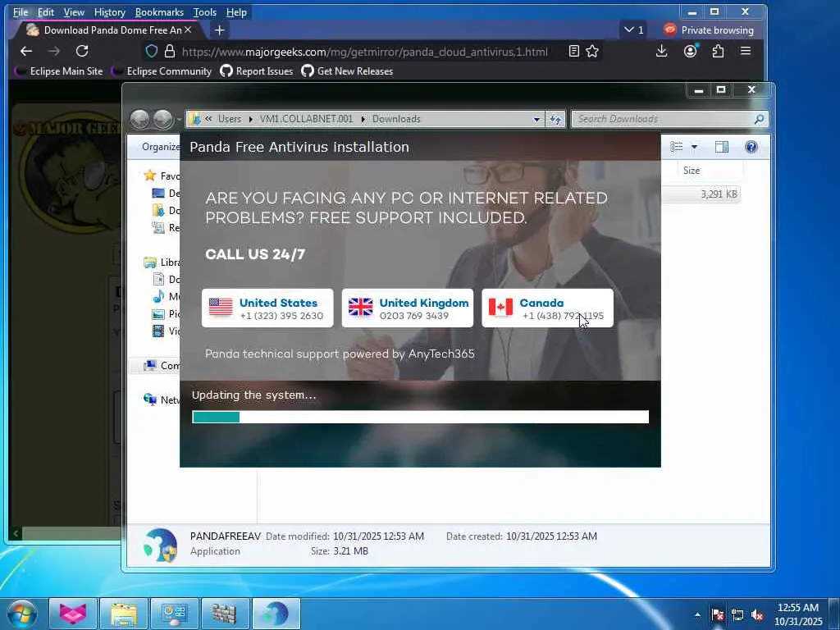Open Bookmarks menu in Firefox
Viewport: 840px width, 630px height.
pyautogui.click(x=159, y=11)
